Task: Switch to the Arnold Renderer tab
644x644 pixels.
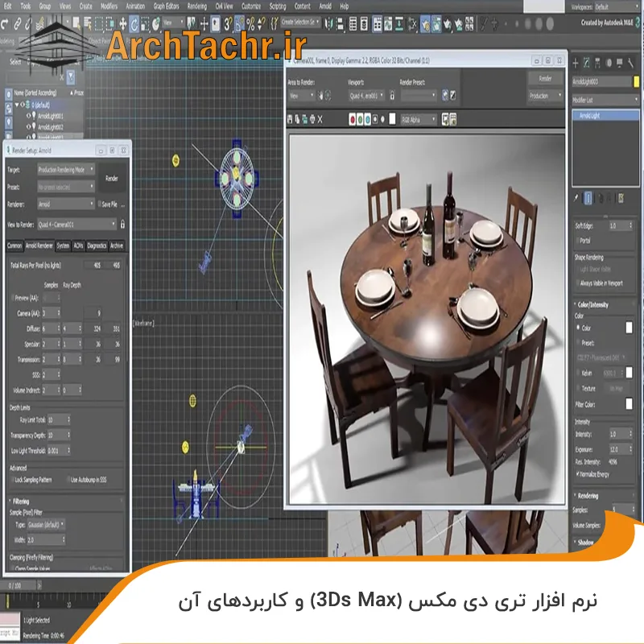Action: tap(39, 246)
